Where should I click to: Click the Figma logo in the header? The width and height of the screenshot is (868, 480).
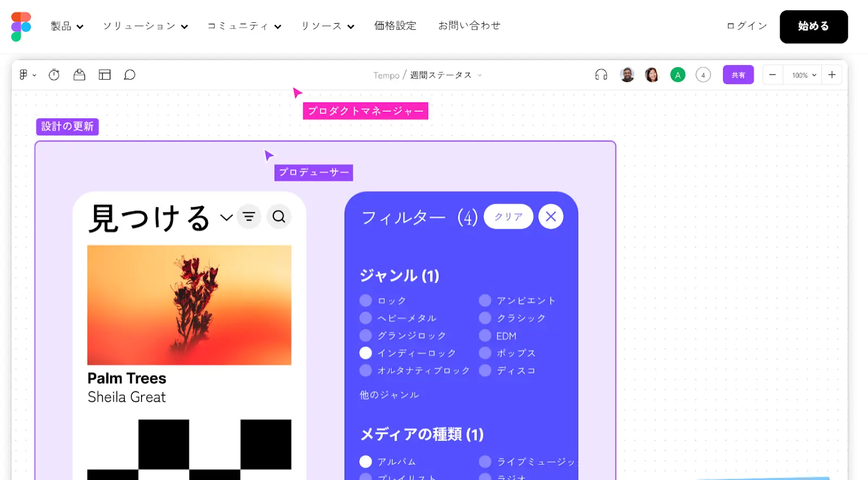(x=21, y=27)
